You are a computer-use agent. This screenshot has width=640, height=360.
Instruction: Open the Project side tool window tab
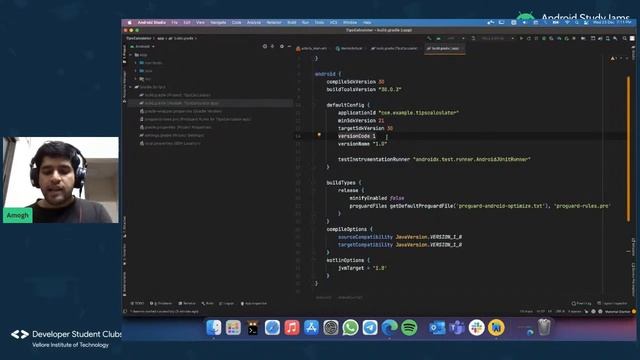[124, 54]
